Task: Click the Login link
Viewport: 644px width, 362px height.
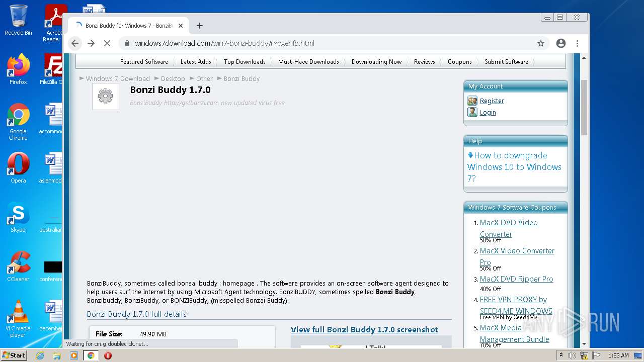Action: [x=488, y=113]
